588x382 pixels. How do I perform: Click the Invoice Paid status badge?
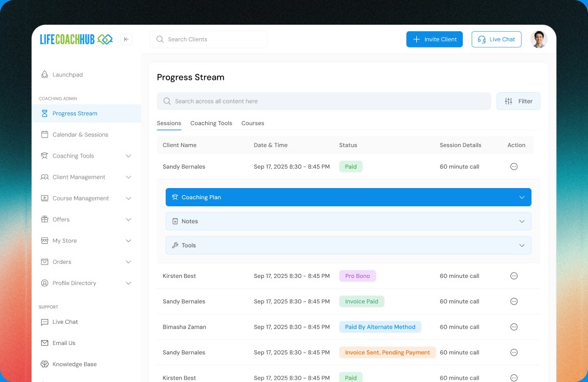pos(362,301)
